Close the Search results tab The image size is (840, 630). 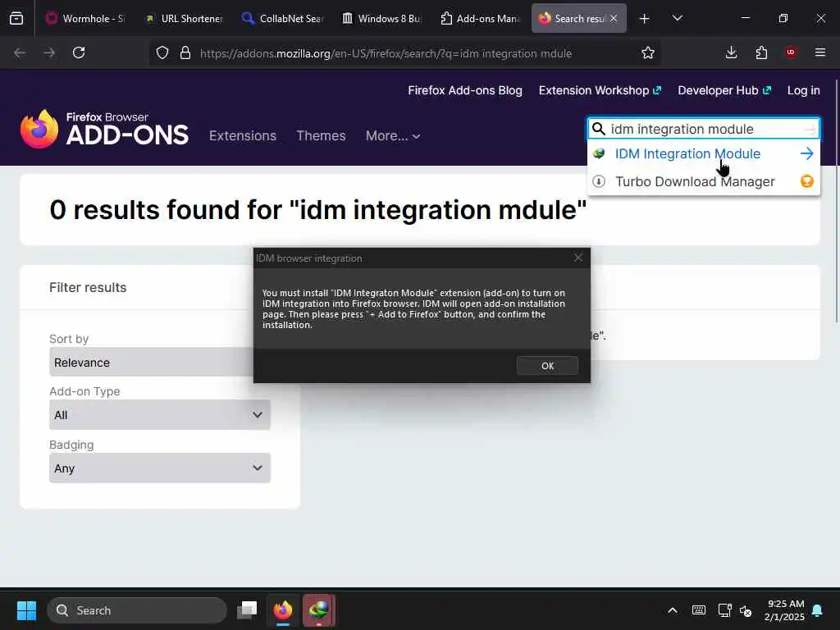(x=614, y=18)
